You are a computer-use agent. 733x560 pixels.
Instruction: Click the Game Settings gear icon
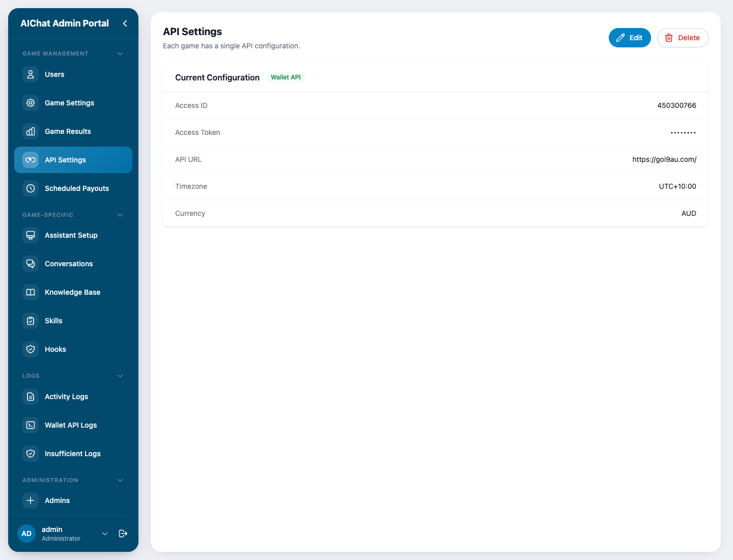(x=31, y=103)
